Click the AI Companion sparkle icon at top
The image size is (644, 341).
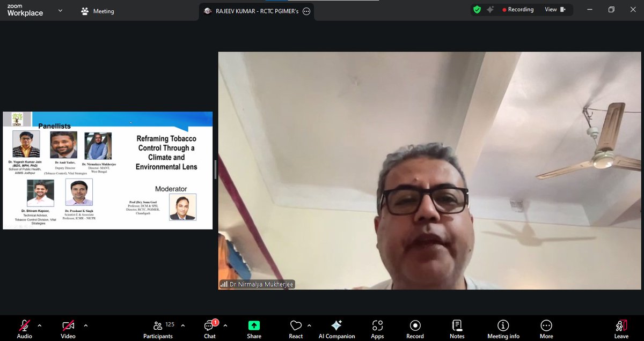(491, 10)
